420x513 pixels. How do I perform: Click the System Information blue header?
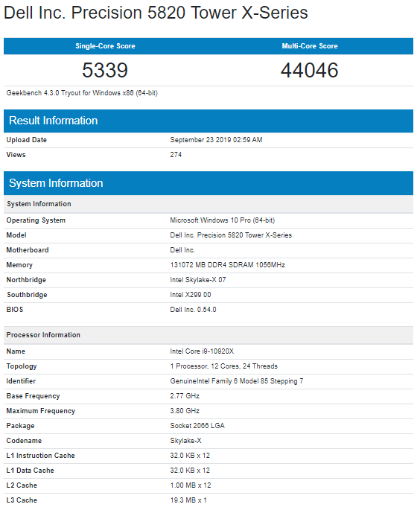click(x=209, y=183)
